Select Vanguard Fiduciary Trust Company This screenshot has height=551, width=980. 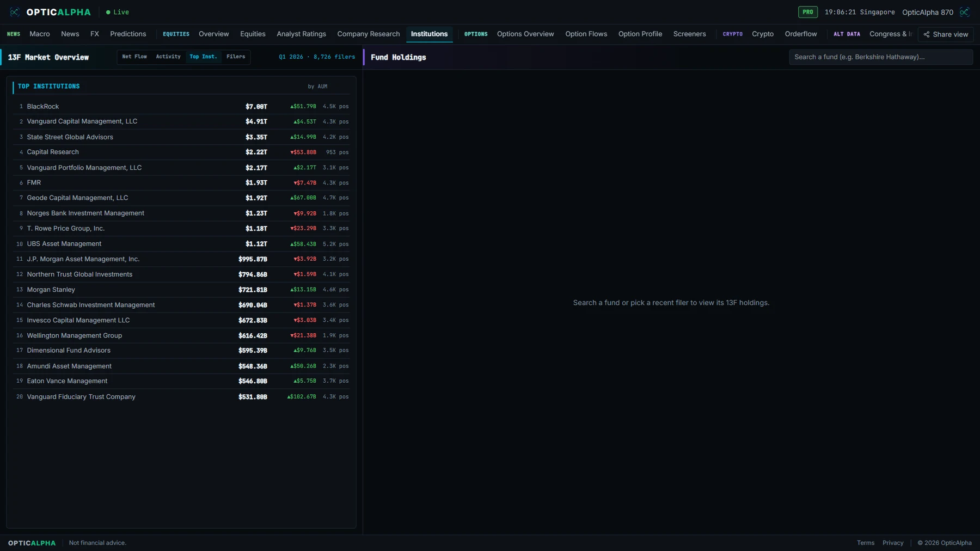(181, 396)
